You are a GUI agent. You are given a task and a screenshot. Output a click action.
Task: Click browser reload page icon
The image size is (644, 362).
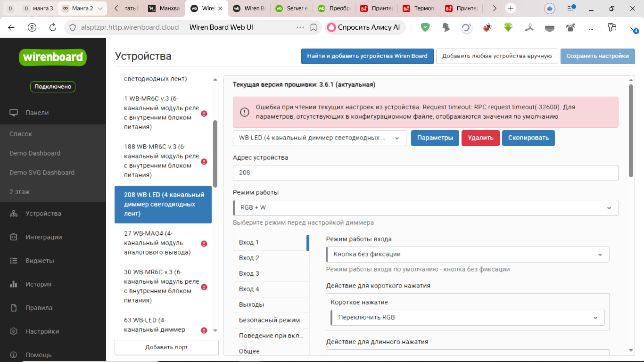(53, 27)
